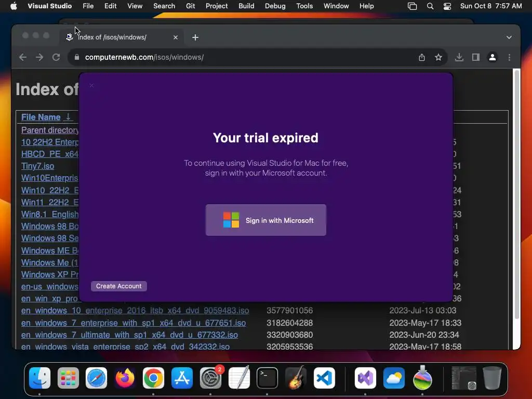Open the cloud app icon in the Dock
This screenshot has width=532, height=399.
(x=394, y=378)
